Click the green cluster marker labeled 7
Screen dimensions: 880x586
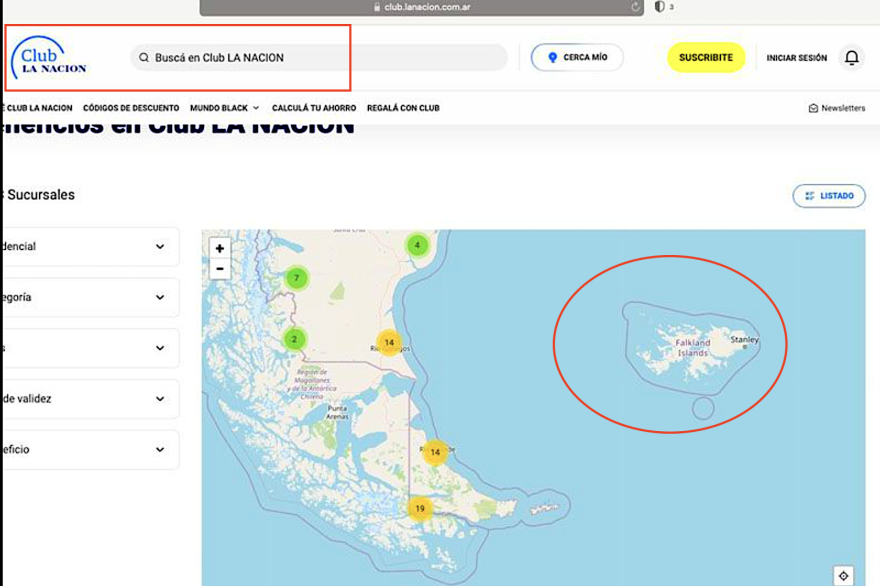pyautogui.click(x=296, y=278)
